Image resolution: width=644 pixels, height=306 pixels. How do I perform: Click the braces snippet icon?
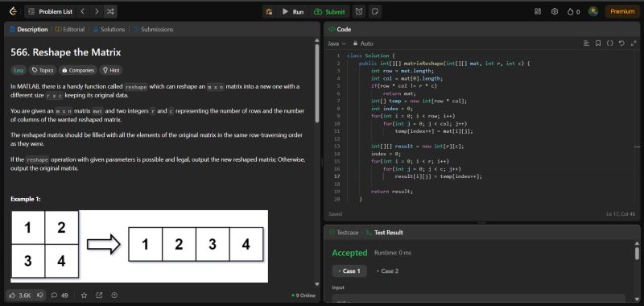click(610, 43)
